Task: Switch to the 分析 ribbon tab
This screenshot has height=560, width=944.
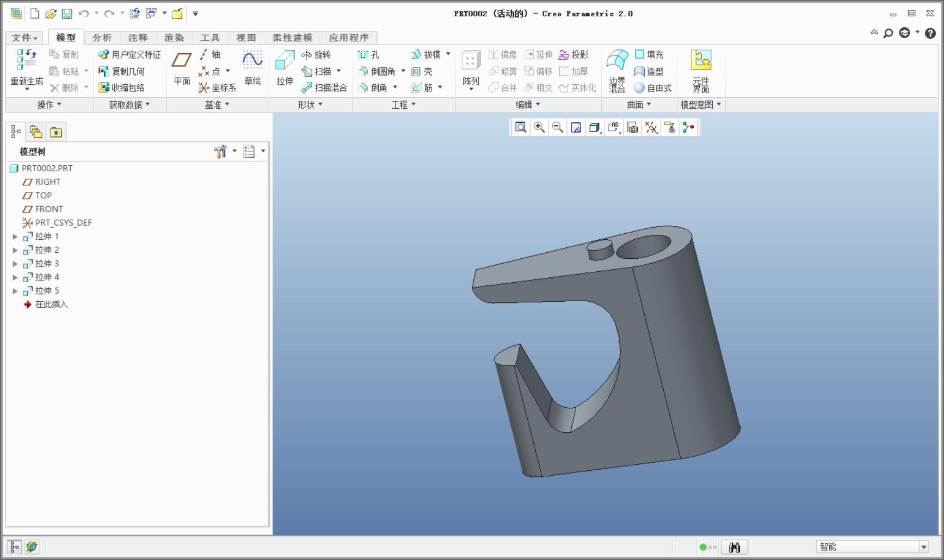Action: coord(102,38)
